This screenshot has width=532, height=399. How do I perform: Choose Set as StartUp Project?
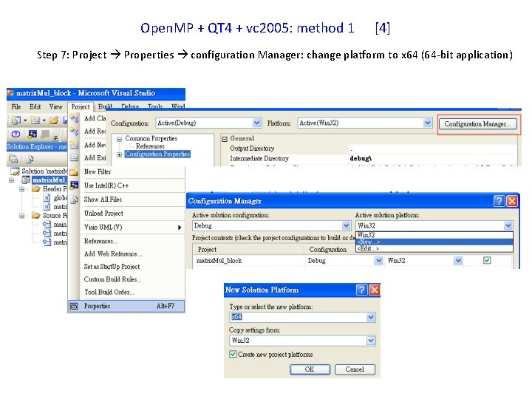tap(112, 267)
